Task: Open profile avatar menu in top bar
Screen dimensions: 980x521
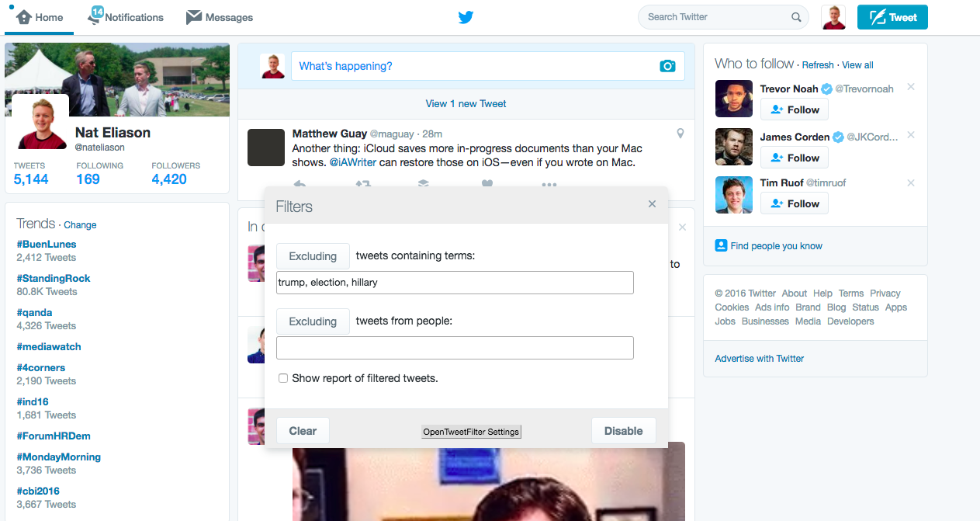Action: pyautogui.click(x=833, y=17)
